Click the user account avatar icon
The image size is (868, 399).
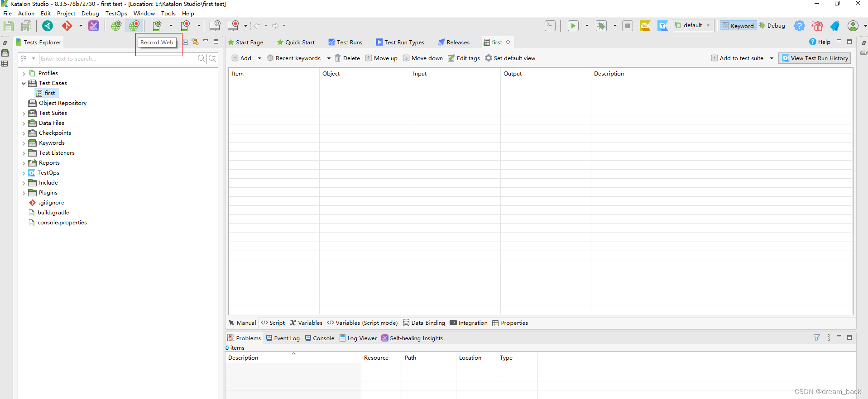pyautogui.click(x=853, y=26)
